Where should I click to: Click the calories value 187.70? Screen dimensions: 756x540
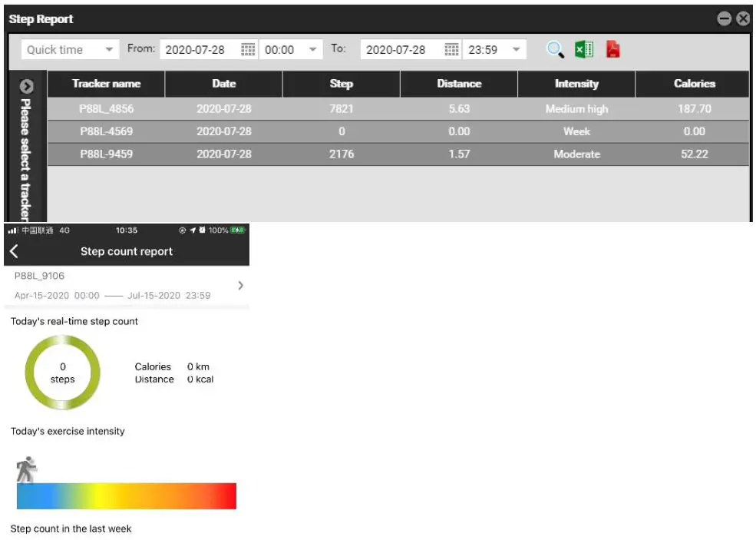click(695, 109)
